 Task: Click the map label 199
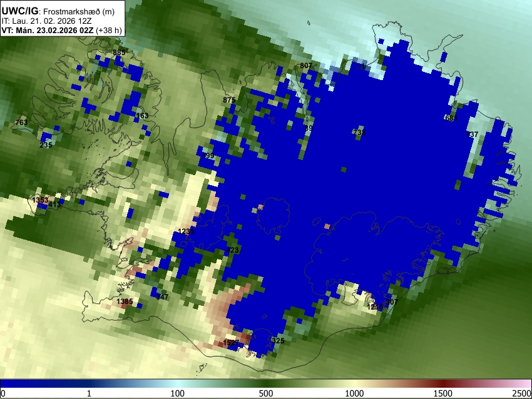pos(208,156)
